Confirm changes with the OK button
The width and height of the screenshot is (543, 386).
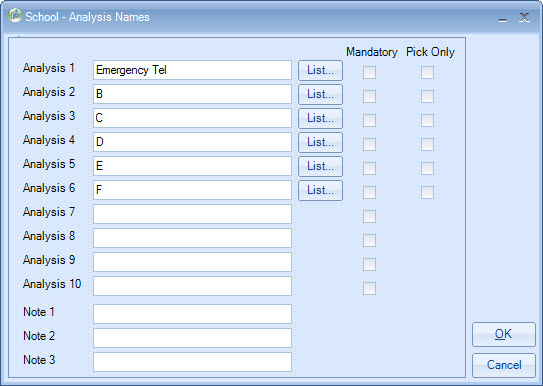click(x=504, y=334)
